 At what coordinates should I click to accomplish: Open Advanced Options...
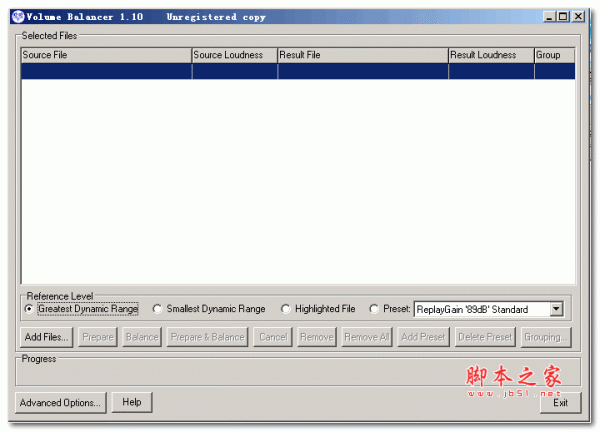pos(61,403)
